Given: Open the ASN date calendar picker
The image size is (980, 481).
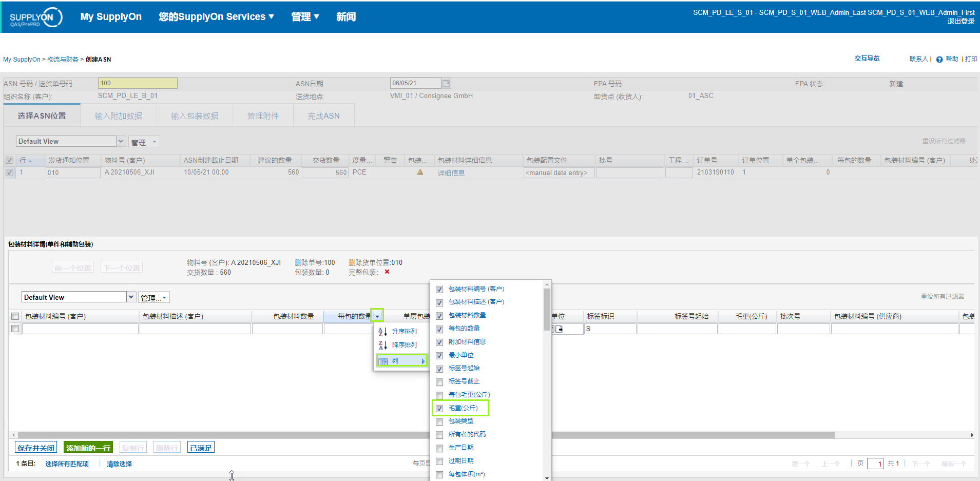Looking at the screenshot, I should click(446, 83).
